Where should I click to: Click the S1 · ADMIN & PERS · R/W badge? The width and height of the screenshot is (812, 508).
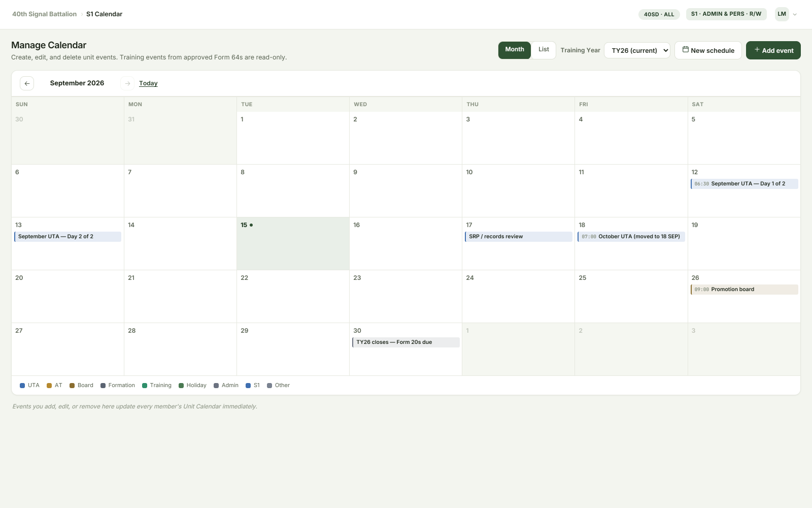point(726,14)
